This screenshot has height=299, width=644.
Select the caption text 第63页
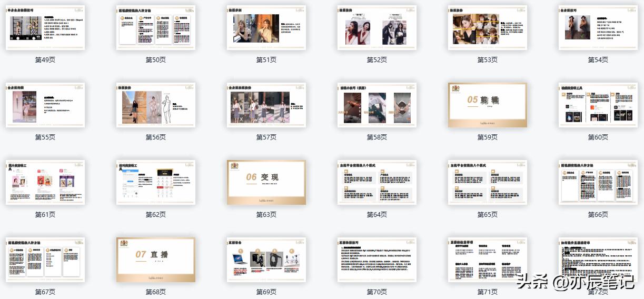(266, 215)
